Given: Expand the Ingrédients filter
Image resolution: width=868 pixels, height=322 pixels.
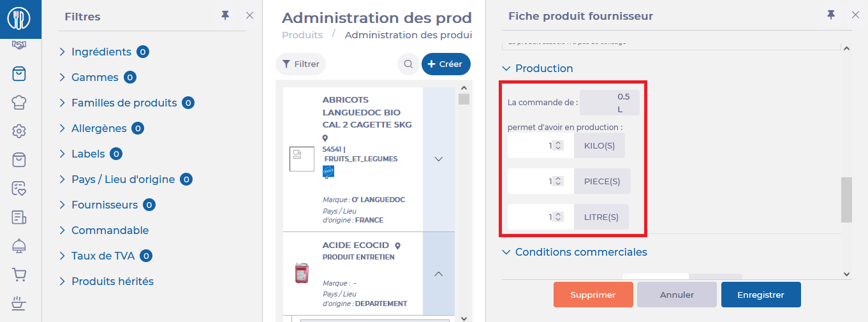Looking at the screenshot, I should click(101, 52).
